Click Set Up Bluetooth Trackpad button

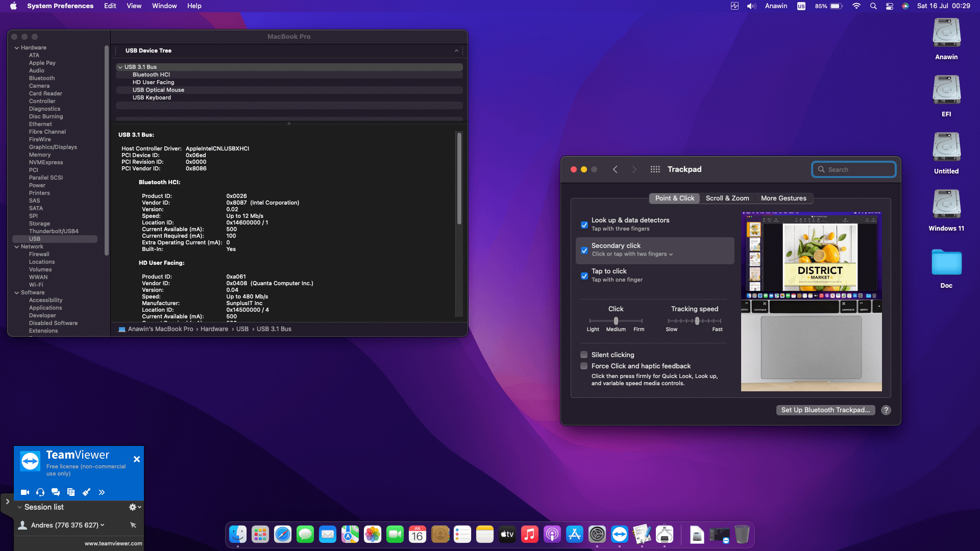(x=825, y=410)
